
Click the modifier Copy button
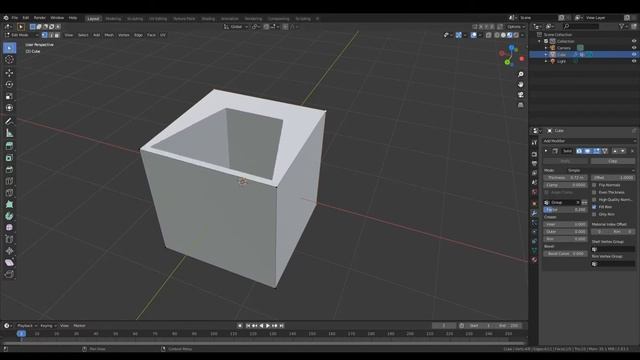[x=613, y=161]
